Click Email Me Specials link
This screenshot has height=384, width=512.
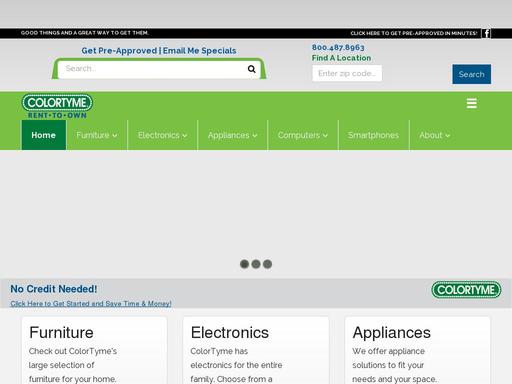coord(199,51)
